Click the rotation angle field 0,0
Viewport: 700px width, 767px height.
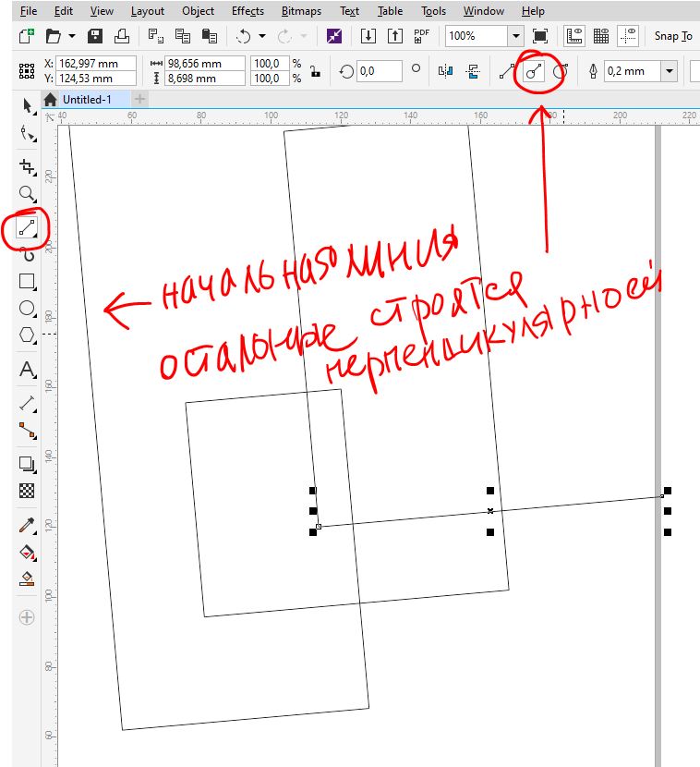click(x=380, y=71)
